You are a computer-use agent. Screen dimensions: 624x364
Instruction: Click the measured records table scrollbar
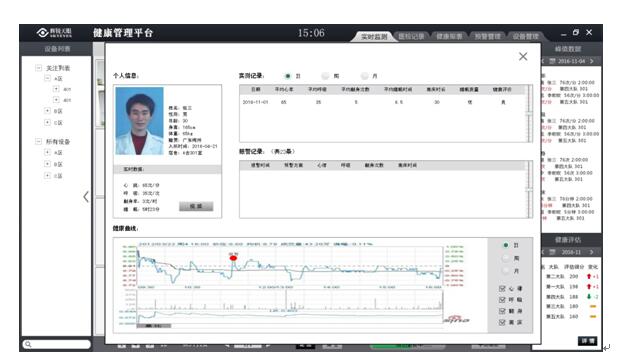(x=529, y=113)
